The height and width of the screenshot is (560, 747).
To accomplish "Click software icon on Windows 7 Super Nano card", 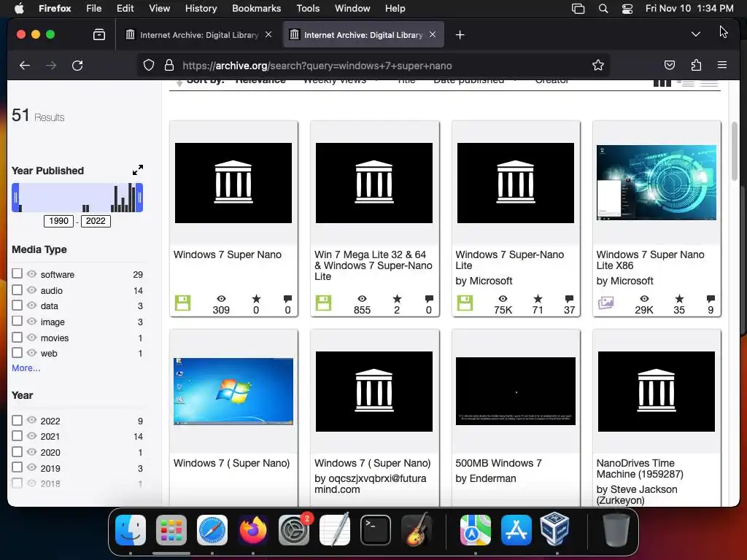I will tap(182, 303).
